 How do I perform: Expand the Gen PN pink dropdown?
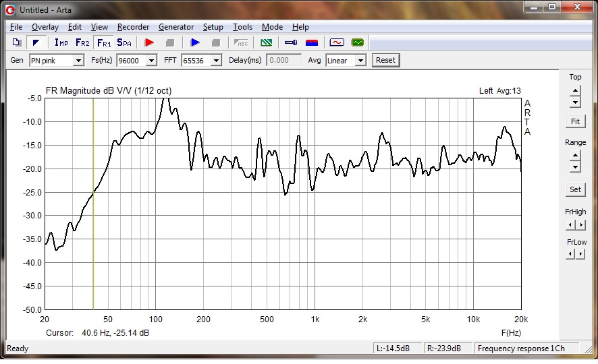pyautogui.click(x=78, y=61)
